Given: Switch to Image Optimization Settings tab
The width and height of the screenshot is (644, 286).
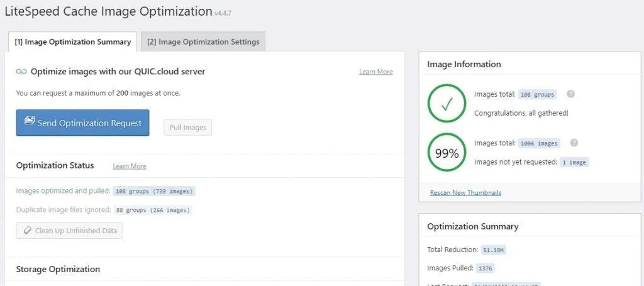Looking at the screenshot, I should [203, 42].
